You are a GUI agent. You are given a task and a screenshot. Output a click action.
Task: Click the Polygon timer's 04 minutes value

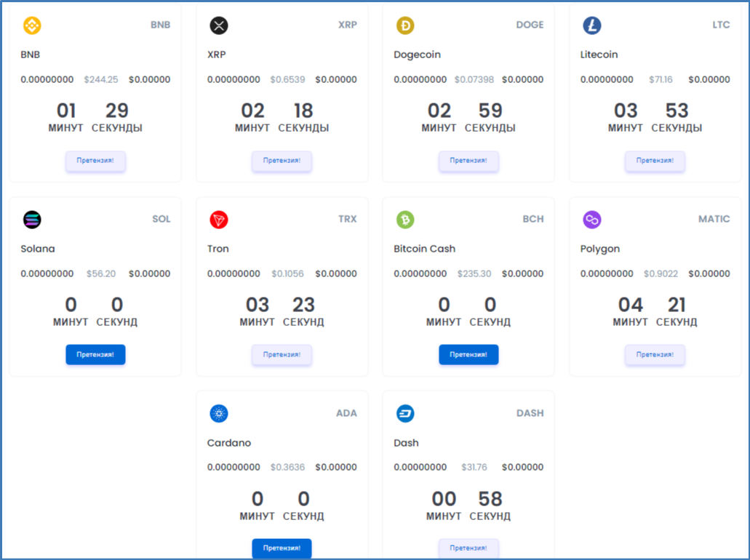click(x=631, y=305)
